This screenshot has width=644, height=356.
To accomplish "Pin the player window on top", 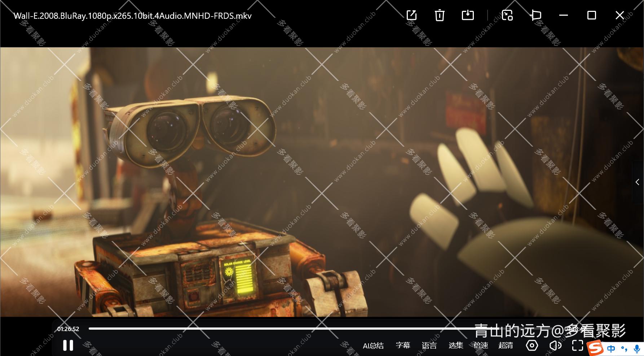I will [536, 15].
